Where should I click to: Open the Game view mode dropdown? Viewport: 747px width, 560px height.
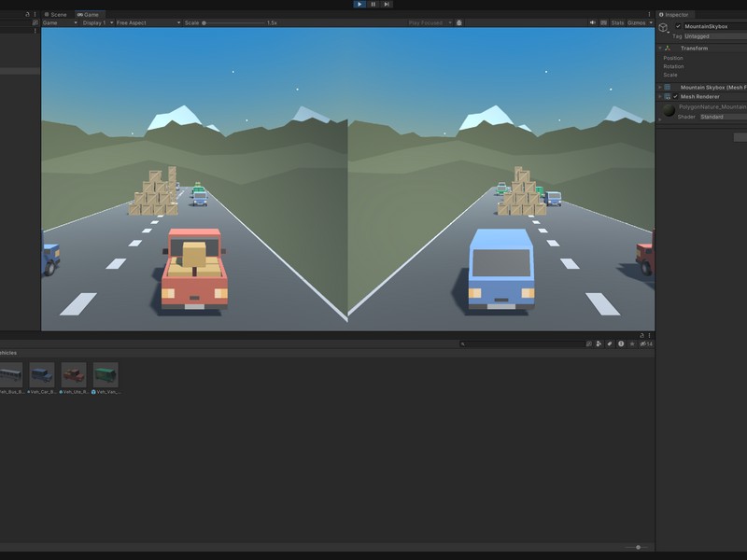click(x=60, y=22)
